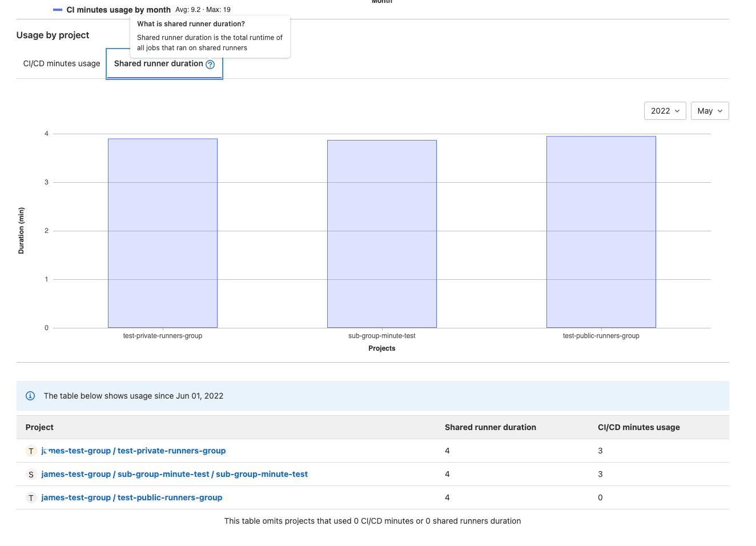Select the Shared runner duration tab
Image resolution: width=756 pixels, height=546 pixels.
click(x=159, y=63)
